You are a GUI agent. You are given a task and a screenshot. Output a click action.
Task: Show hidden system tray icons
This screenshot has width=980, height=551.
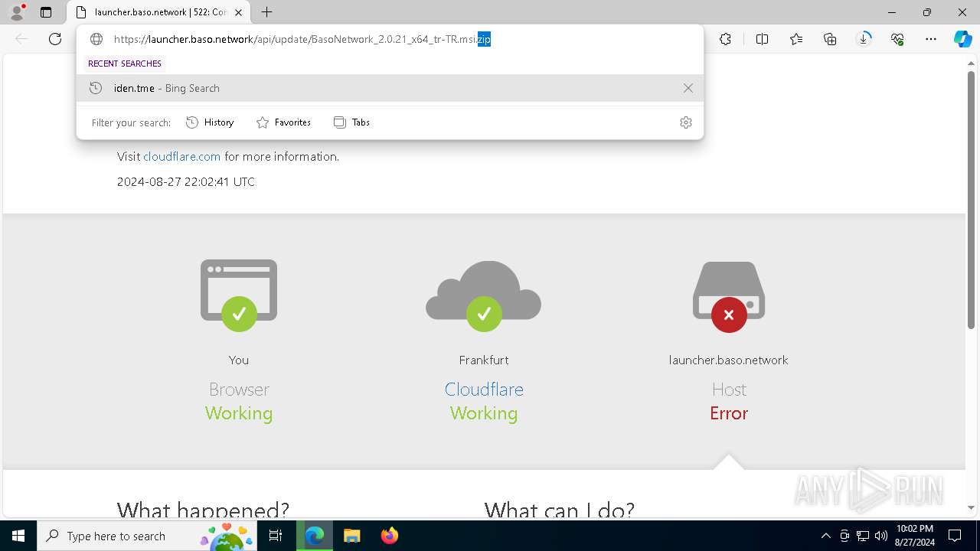pos(825,536)
